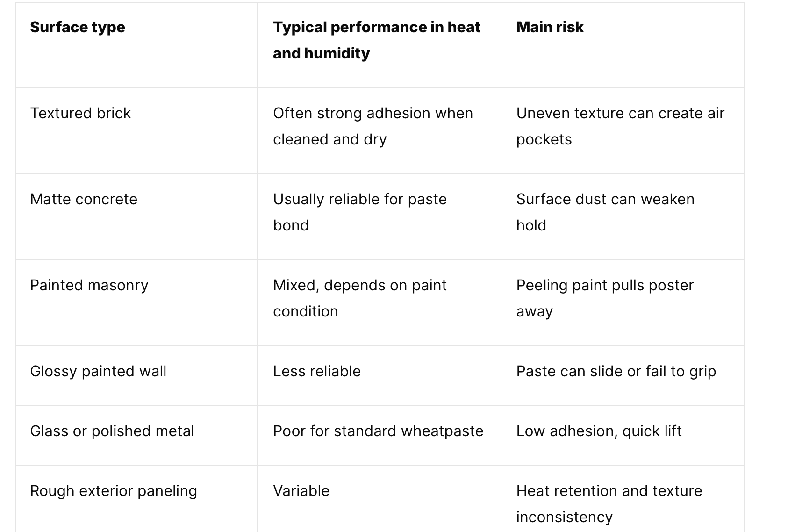Click the 'Surface type' column header
Screen dimensions: 788x532
coord(136,45)
